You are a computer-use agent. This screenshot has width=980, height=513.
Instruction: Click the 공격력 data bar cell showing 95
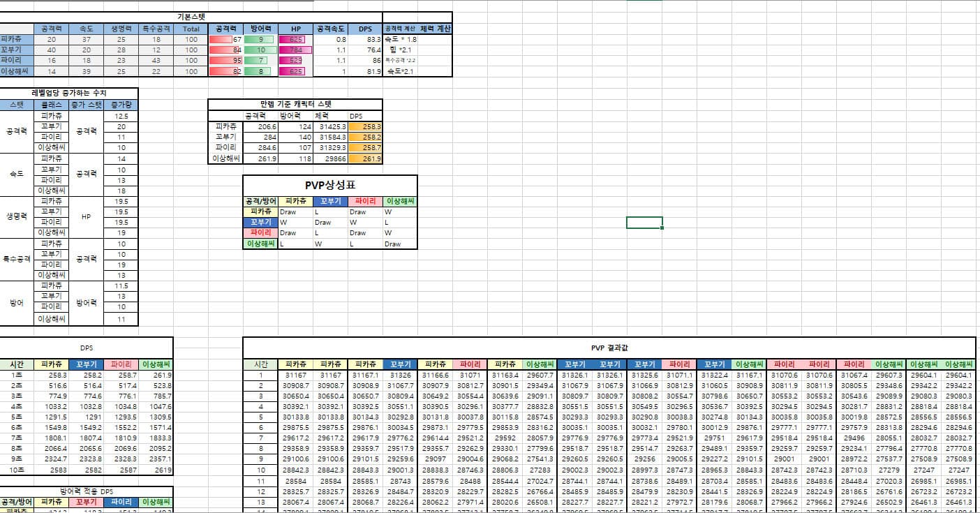[x=225, y=61]
